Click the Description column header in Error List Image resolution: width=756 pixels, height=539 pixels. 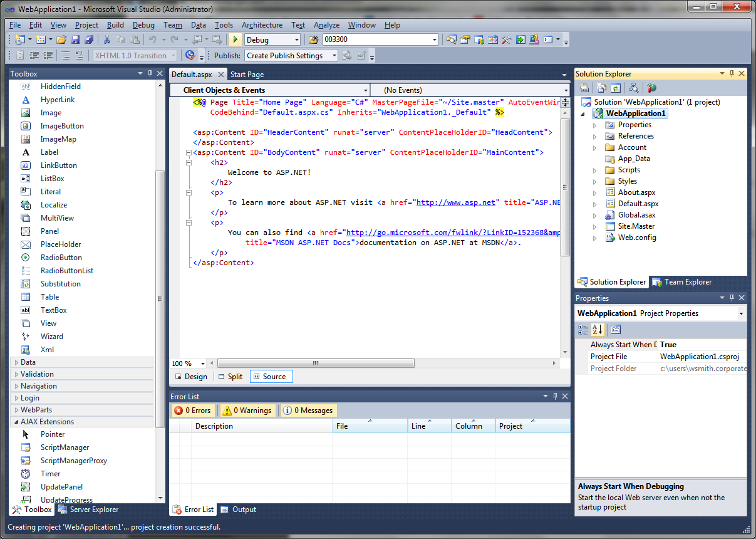point(214,426)
